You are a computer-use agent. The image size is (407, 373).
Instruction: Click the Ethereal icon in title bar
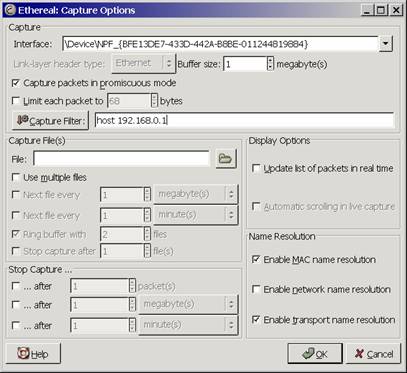(x=10, y=10)
